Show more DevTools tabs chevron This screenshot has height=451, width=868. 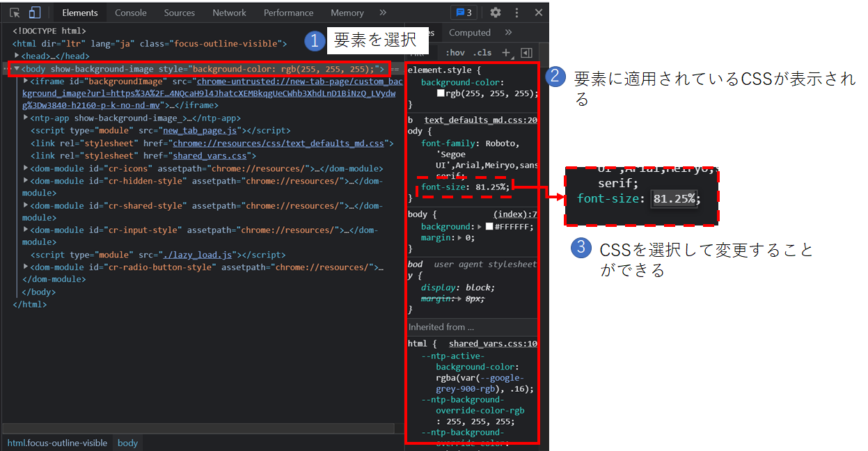point(383,13)
